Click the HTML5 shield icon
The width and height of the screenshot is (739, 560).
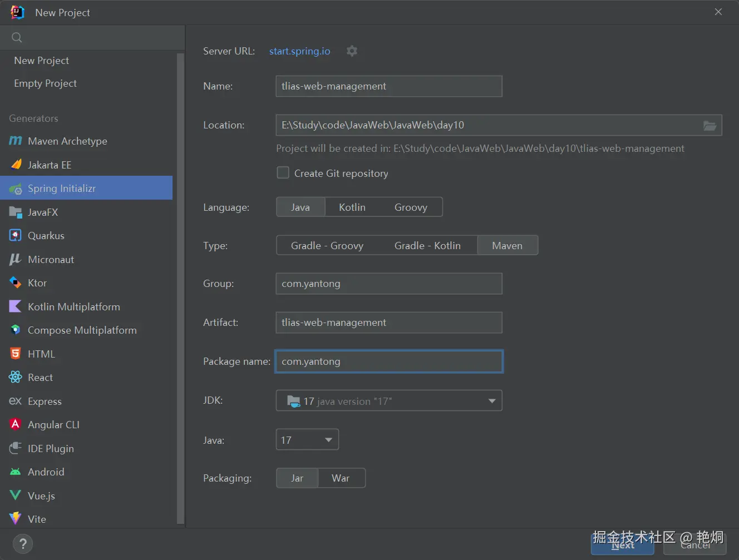coord(16,354)
